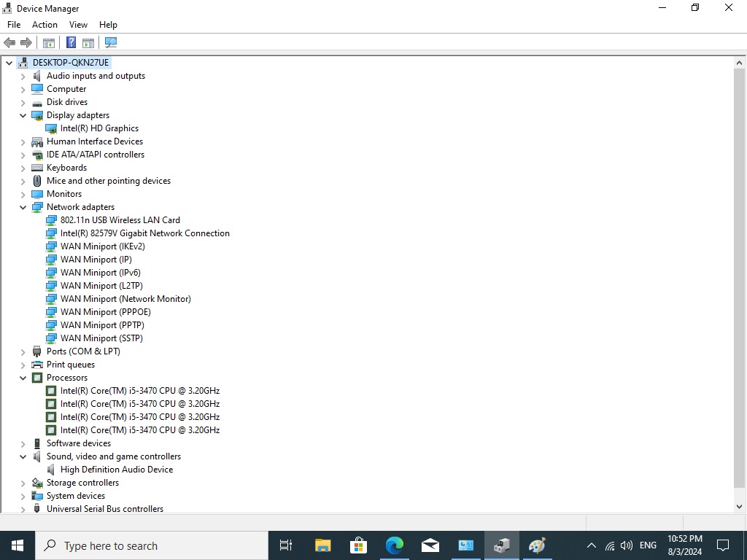Select WAN Miniport (SSTP)

tap(101, 338)
